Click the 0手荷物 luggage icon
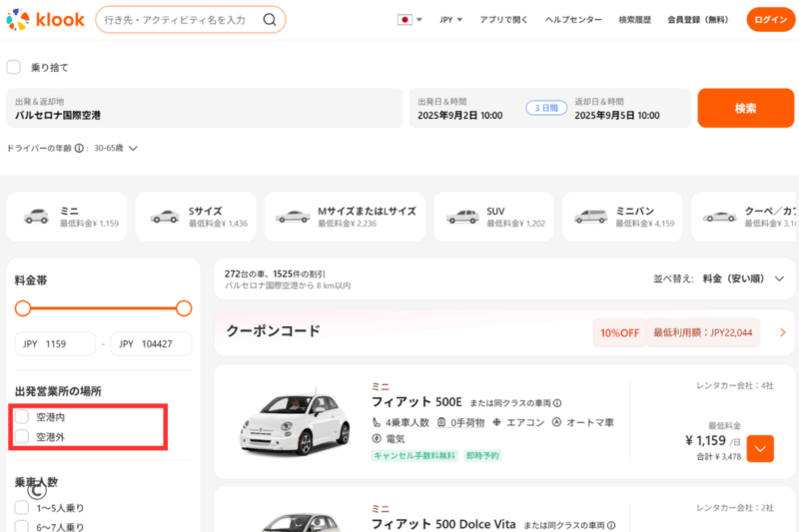 point(441,422)
